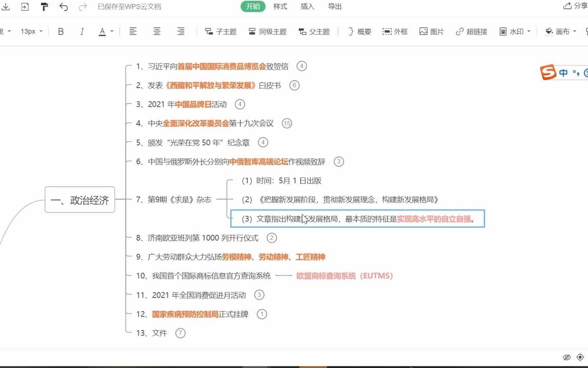
Task: Click the share icon (分享)
Action: 575,6
